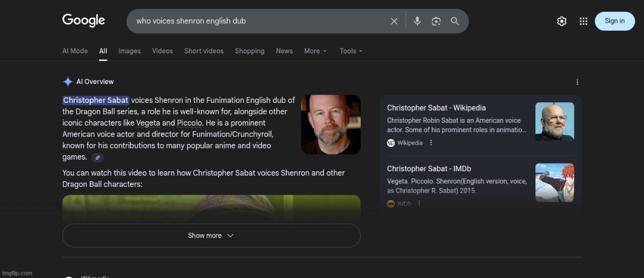Open the Tools dropdown
644x278 pixels.
[x=351, y=51]
